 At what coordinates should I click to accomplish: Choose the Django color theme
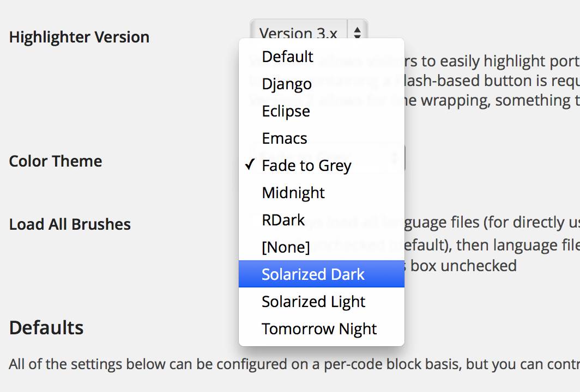pyautogui.click(x=287, y=84)
